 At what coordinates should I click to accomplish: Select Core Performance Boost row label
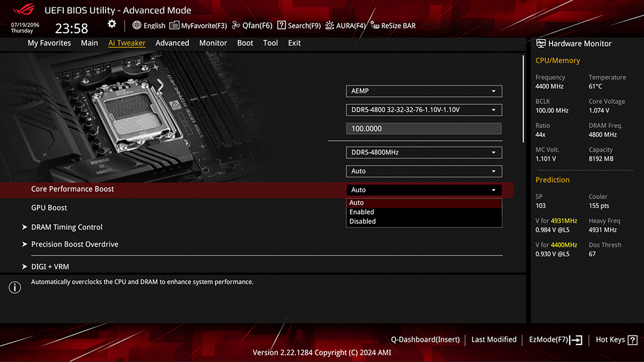click(73, 189)
